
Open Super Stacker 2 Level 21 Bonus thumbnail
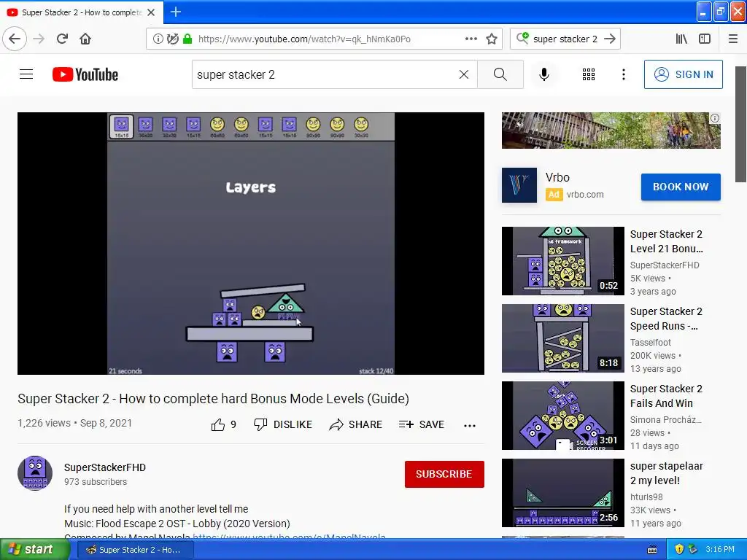(x=562, y=261)
